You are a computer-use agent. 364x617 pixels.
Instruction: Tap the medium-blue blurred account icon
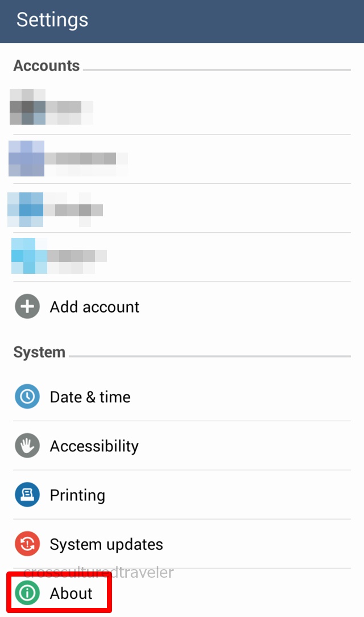[x=26, y=209]
